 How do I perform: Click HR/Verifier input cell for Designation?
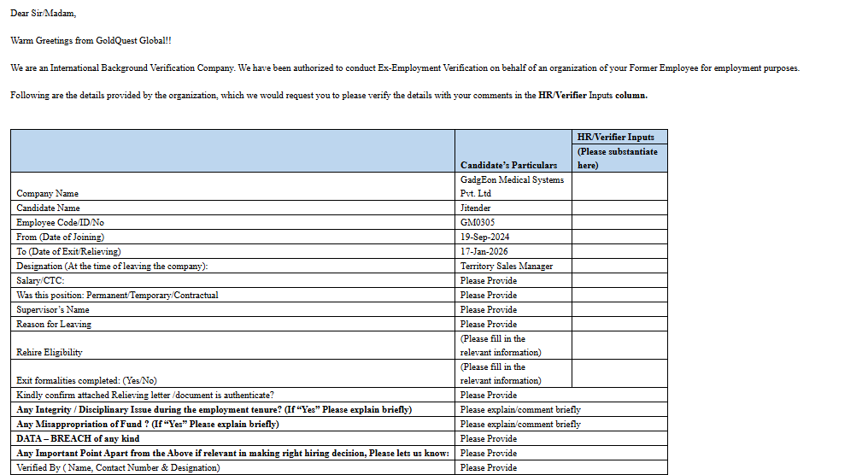click(619, 266)
